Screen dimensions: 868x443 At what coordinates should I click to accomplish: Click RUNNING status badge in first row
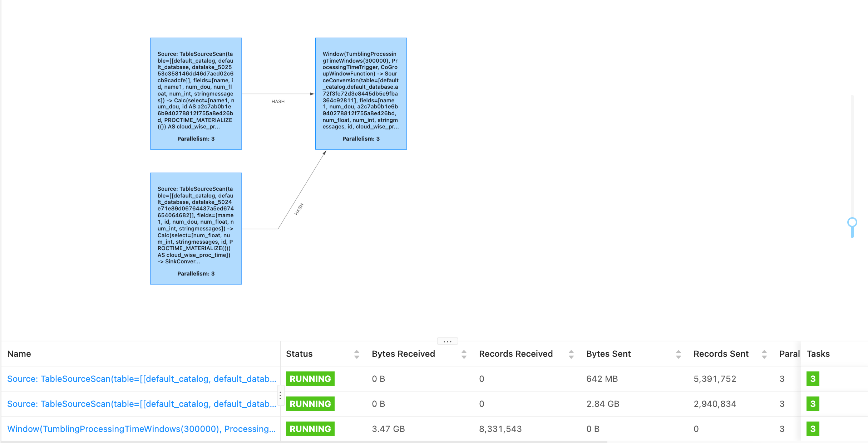point(310,379)
